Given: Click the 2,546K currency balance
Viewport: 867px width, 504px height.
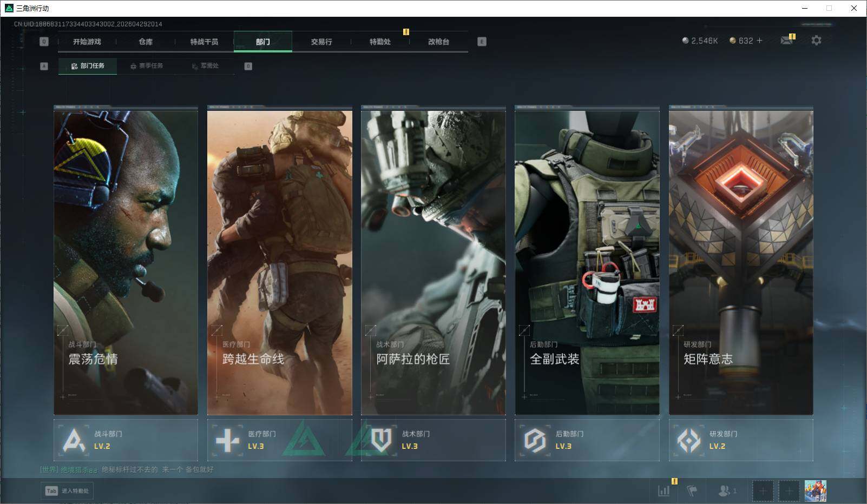Looking at the screenshot, I should click(700, 41).
